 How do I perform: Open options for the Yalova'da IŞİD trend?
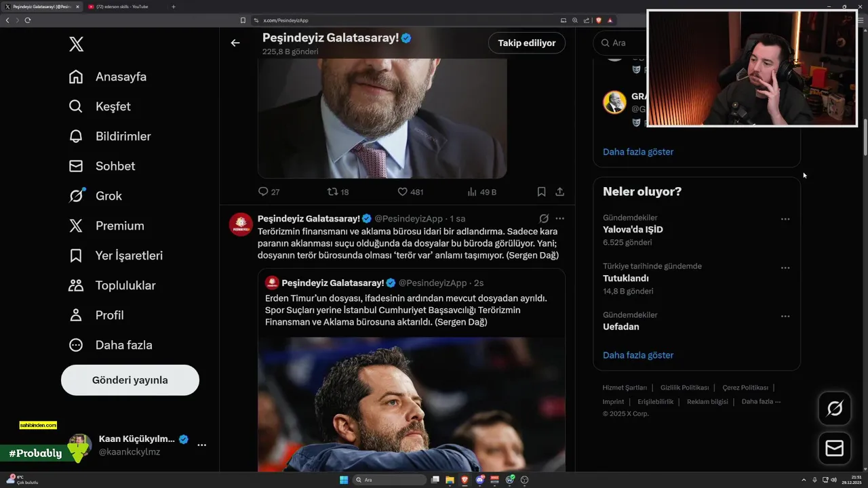(x=785, y=219)
